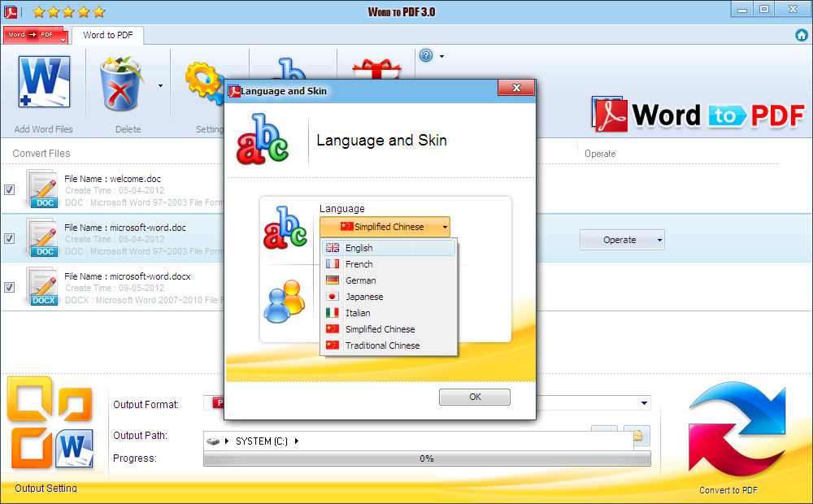Uncheck the microsoft-word.doc file checkbox

[9, 238]
